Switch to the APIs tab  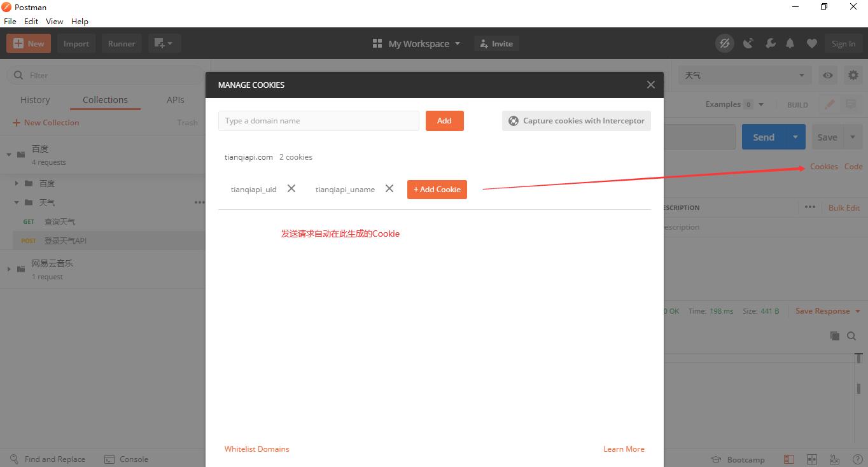176,100
